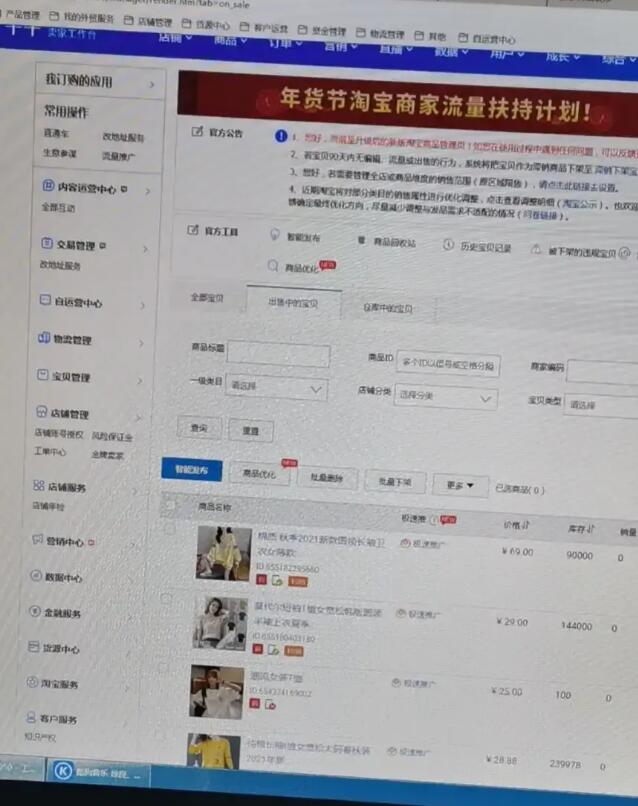This screenshot has width=638, height=806.
Task: Click the 历史宝贝记录 clock icon
Action: [x=448, y=245]
